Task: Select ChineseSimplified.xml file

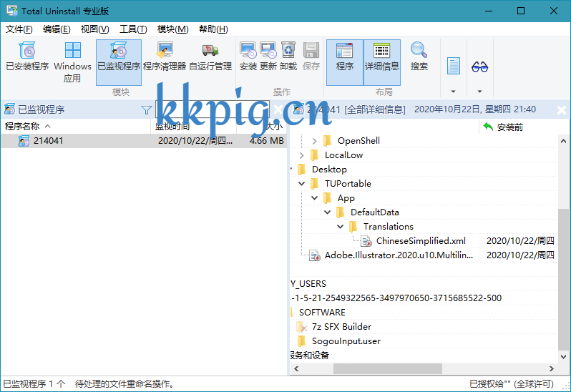Action: point(421,241)
